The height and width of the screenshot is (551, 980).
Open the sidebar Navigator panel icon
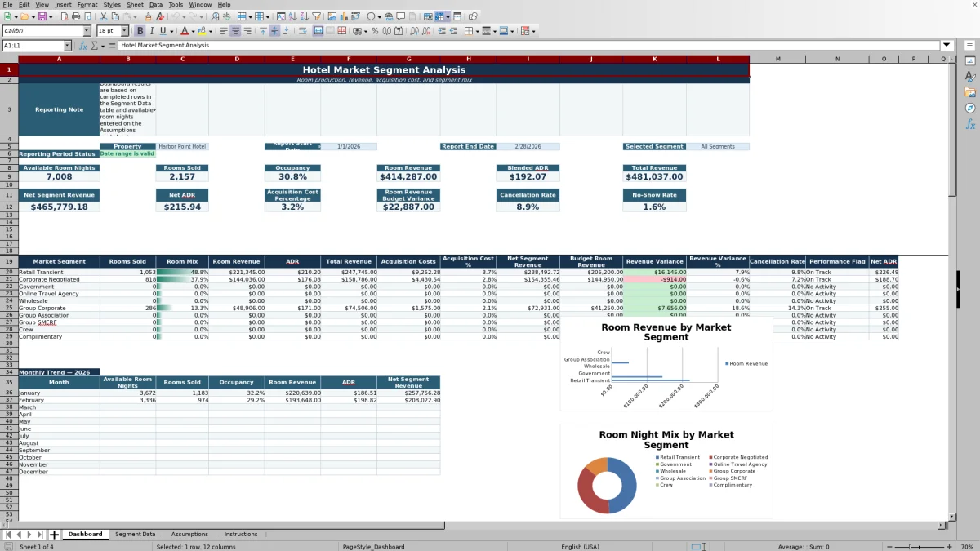(x=970, y=108)
